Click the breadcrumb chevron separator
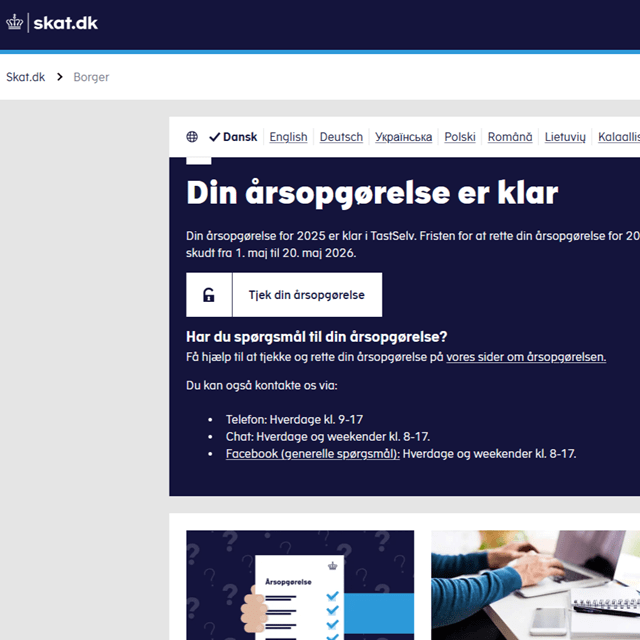The image size is (640, 640). 60,77
